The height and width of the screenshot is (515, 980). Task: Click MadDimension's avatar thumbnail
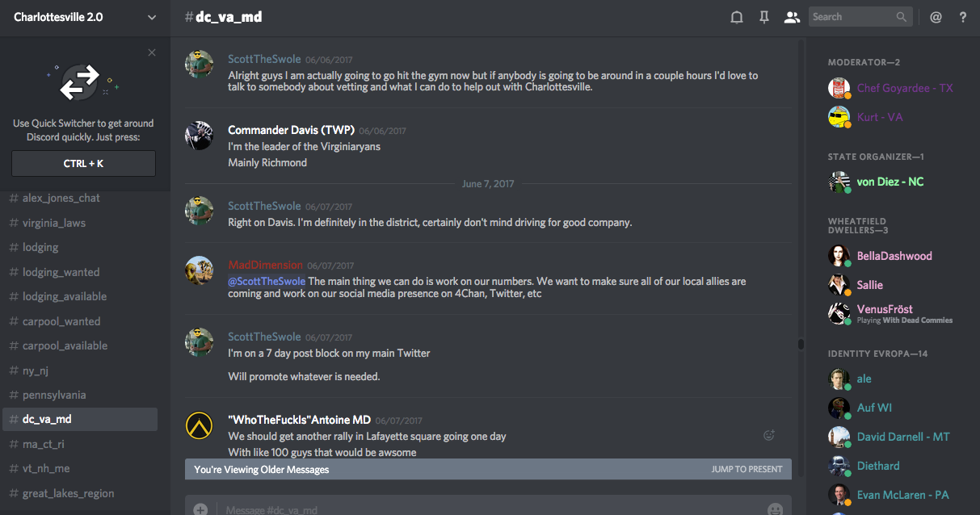point(200,270)
